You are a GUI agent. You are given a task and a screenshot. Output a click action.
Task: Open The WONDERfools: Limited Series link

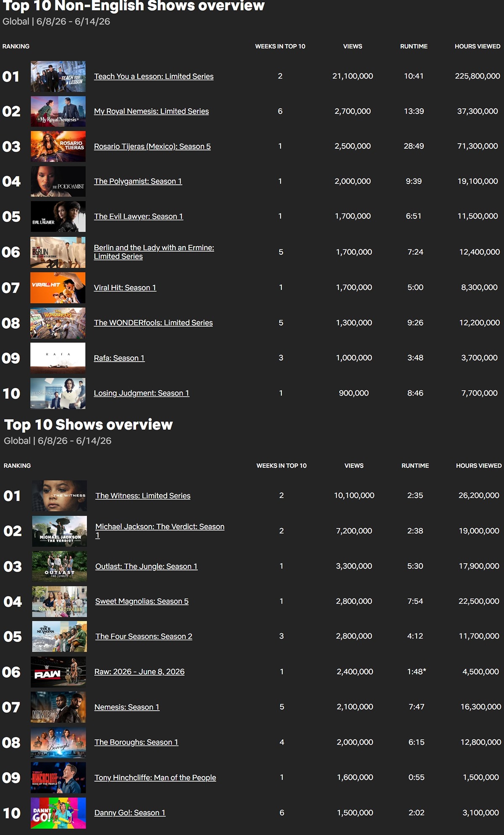[153, 323]
